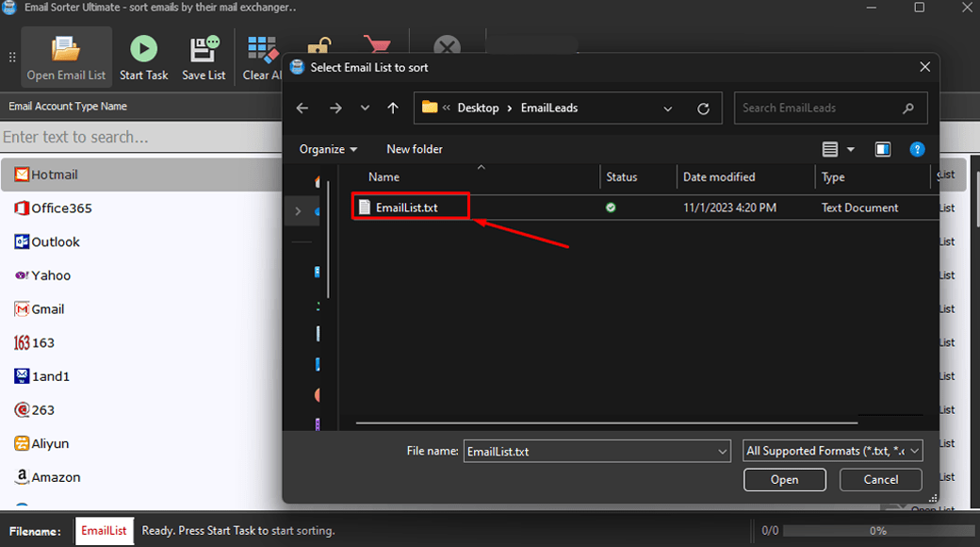Expand the navigation pane tree chevron

tap(298, 211)
